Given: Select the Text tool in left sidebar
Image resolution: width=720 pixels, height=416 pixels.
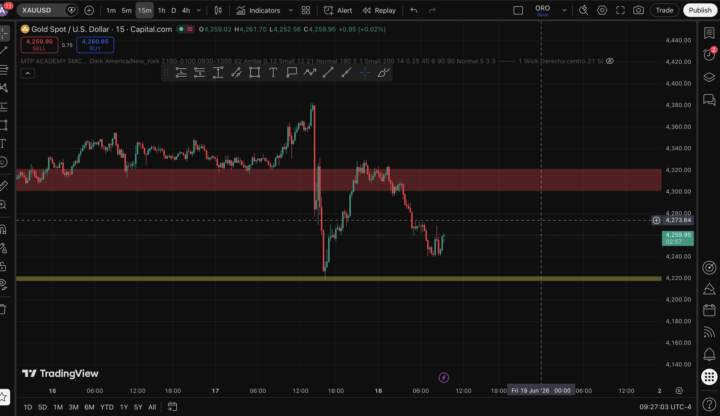Looking at the screenshot, I should point(3,144).
